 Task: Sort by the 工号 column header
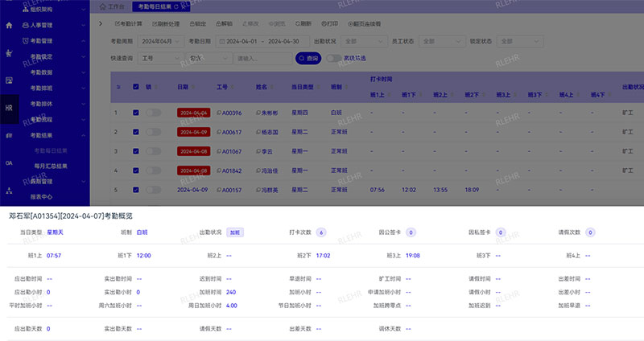click(225, 87)
